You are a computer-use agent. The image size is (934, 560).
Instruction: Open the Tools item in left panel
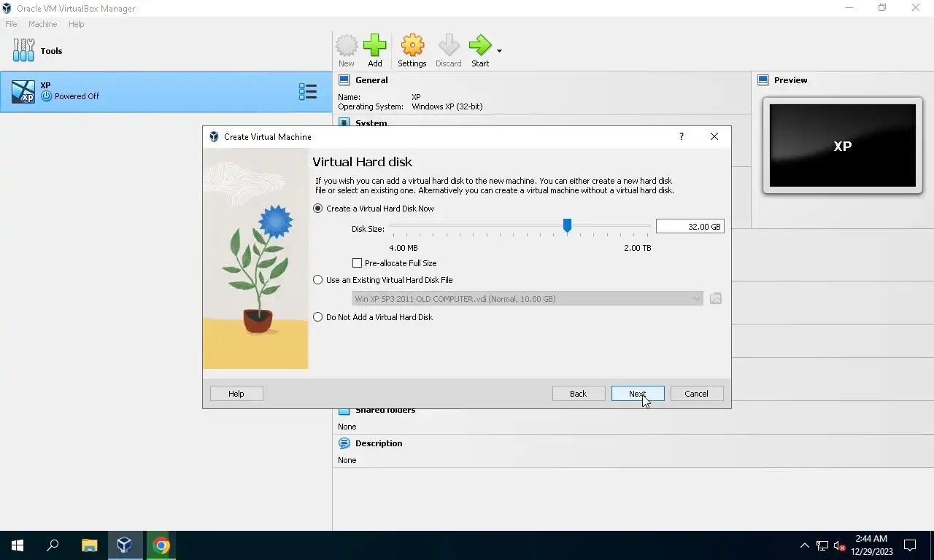point(166,51)
